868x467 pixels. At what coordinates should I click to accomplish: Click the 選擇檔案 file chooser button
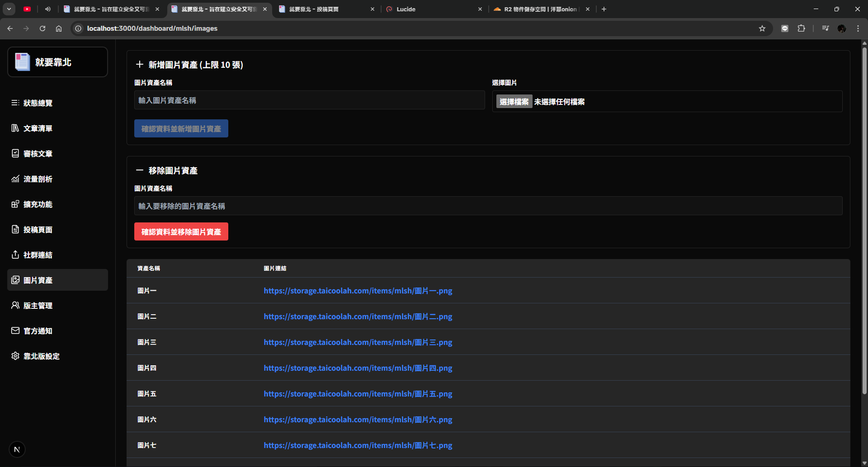click(x=514, y=102)
